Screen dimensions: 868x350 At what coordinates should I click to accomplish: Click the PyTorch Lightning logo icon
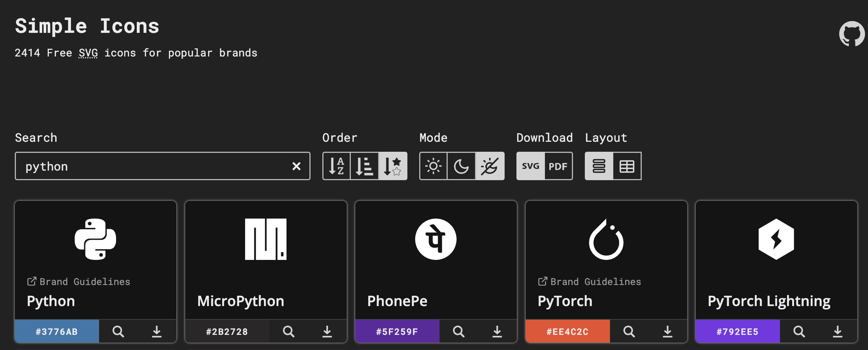pyautogui.click(x=776, y=239)
